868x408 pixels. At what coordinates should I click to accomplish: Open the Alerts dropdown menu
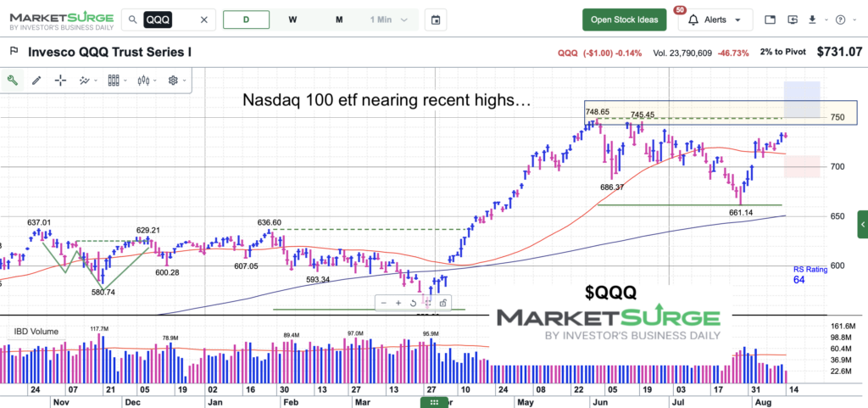point(715,20)
